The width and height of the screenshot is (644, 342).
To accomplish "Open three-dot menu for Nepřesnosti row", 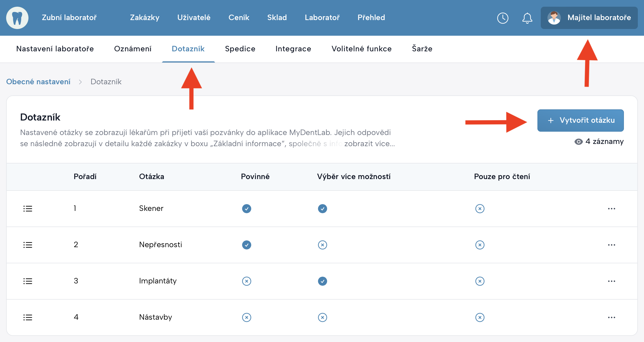I will pos(611,245).
